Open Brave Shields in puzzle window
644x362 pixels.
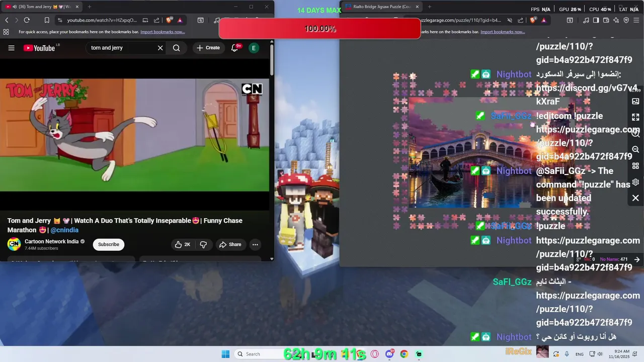(534, 20)
